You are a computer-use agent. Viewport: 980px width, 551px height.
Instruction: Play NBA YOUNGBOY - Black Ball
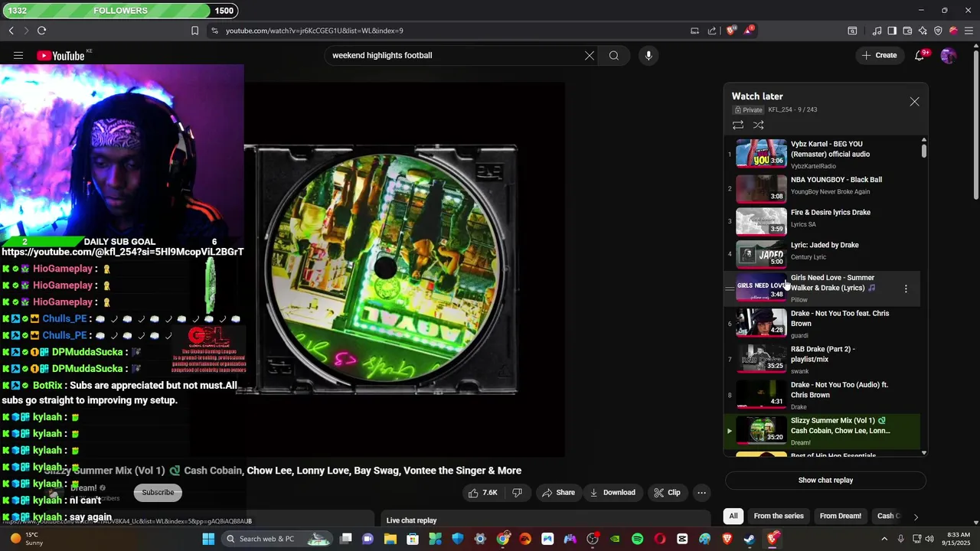pyautogui.click(x=823, y=188)
